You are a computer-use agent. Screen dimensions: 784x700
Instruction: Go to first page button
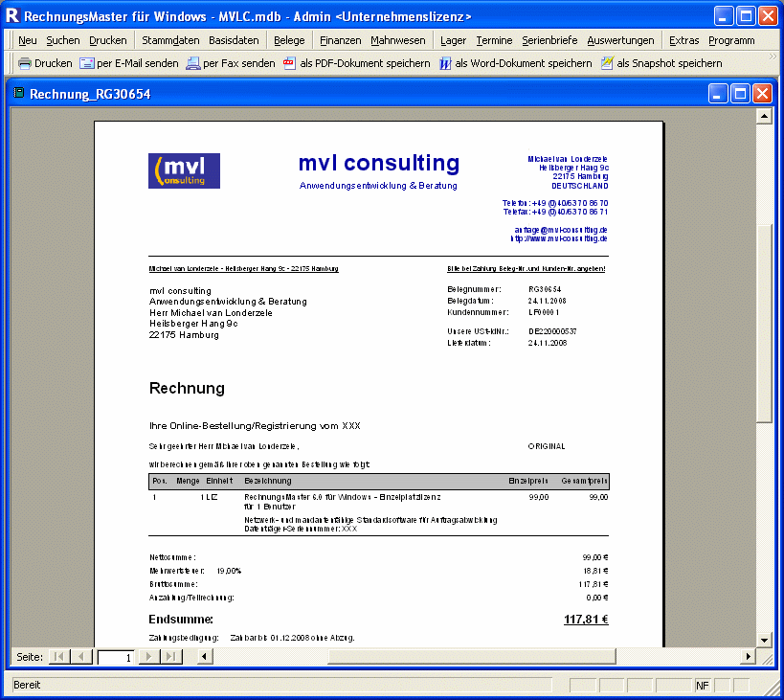pyautogui.click(x=59, y=657)
